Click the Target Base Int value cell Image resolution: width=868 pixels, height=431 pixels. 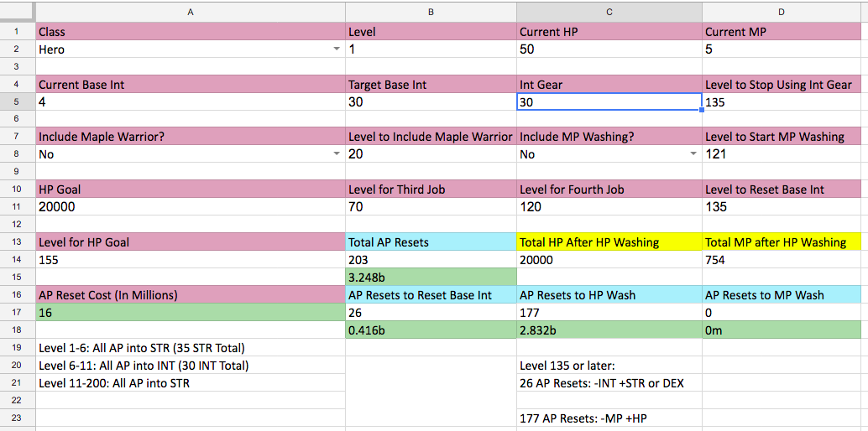point(431,101)
